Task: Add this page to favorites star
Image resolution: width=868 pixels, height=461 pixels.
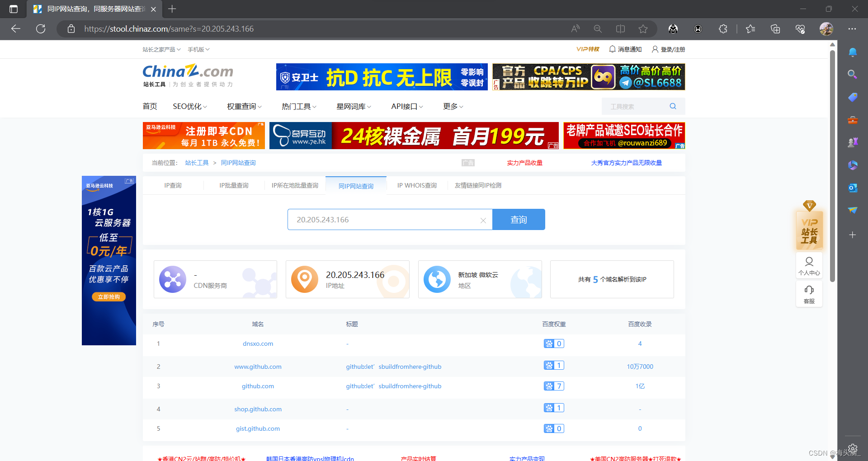Action: tap(643, 29)
